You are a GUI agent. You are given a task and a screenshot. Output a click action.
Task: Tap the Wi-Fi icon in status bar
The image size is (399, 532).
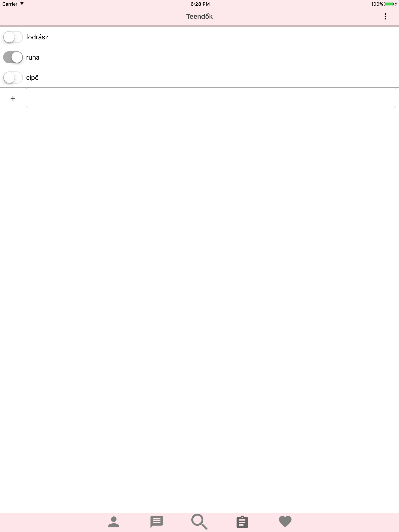pos(22,4)
